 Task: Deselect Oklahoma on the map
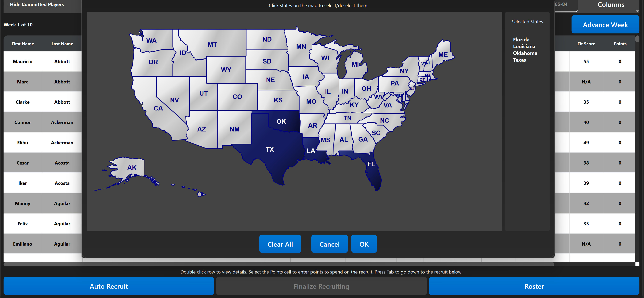pos(281,122)
